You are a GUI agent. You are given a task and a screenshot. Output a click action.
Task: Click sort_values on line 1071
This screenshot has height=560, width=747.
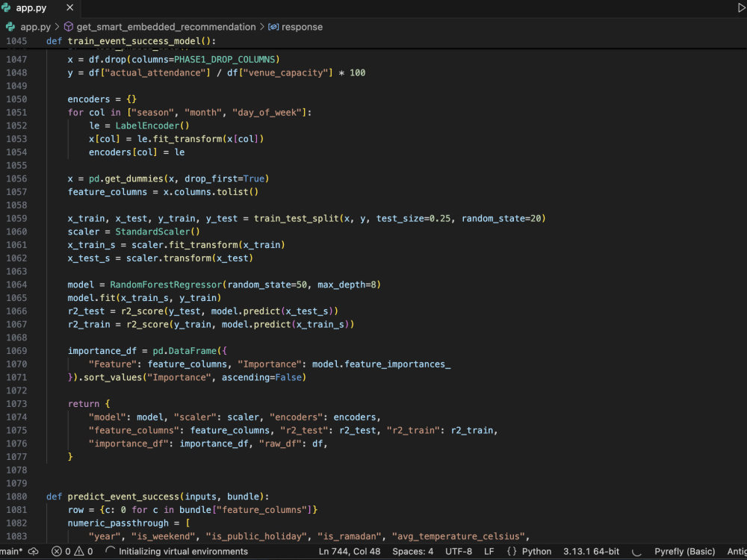click(113, 378)
